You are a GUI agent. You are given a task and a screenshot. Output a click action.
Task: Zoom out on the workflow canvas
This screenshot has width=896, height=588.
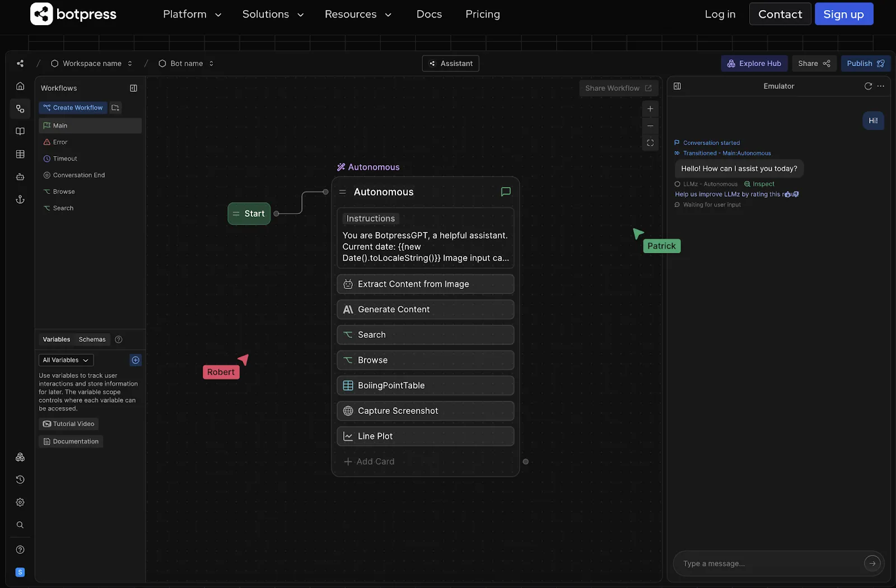point(650,126)
